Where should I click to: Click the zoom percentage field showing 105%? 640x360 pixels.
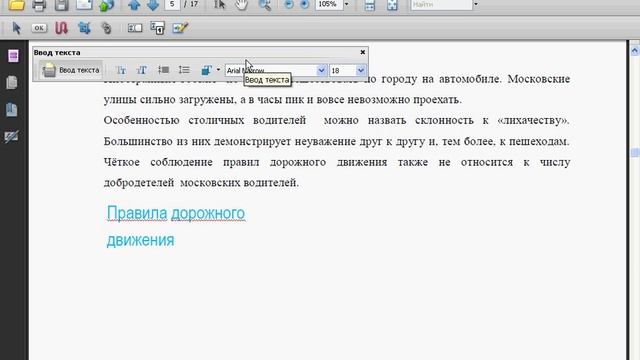[x=329, y=4]
